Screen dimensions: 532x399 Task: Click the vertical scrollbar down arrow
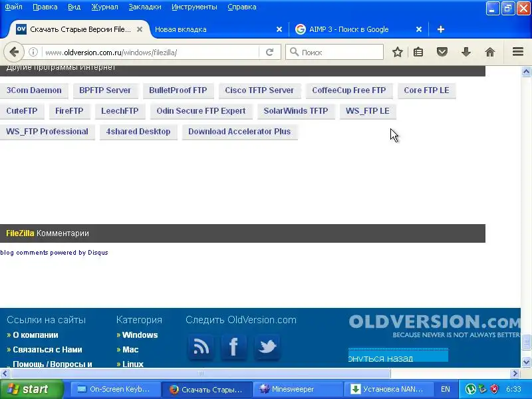coord(526,362)
